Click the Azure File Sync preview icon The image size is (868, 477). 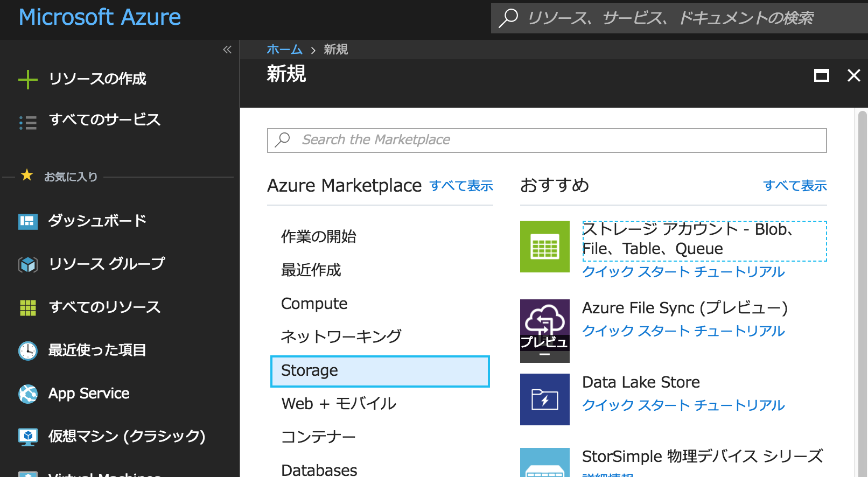(545, 331)
